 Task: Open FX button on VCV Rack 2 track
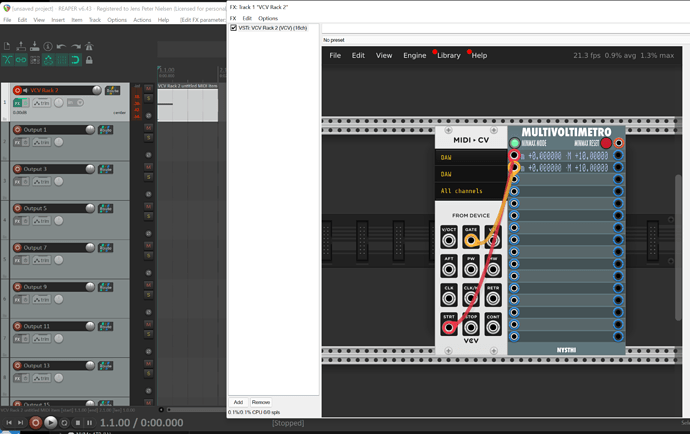coord(17,103)
